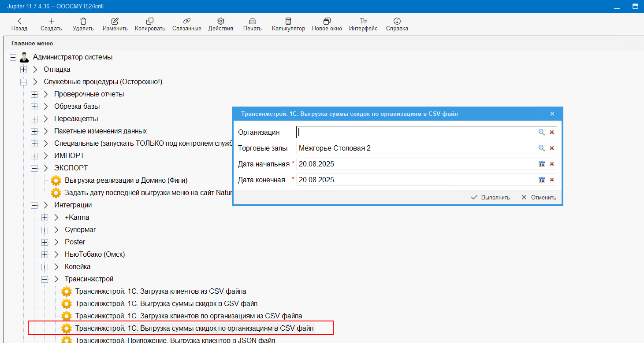644x343 pixels.
Task: Expand the Отладка tree node
Action: pyautogui.click(x=23, y=70)
